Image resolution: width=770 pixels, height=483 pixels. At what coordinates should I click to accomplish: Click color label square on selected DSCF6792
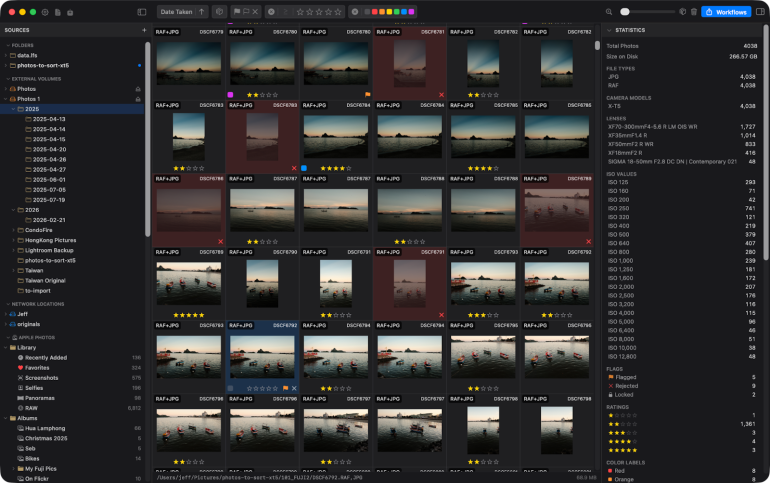click(x=230, y=388)
